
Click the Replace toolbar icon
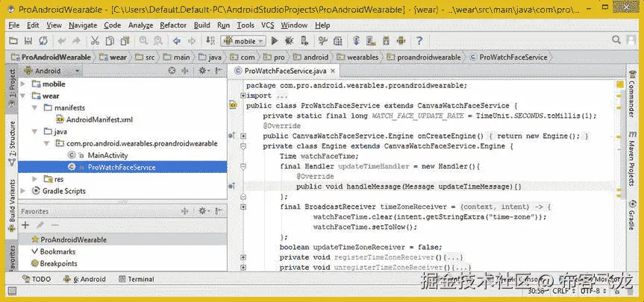(x=158, y=40)
